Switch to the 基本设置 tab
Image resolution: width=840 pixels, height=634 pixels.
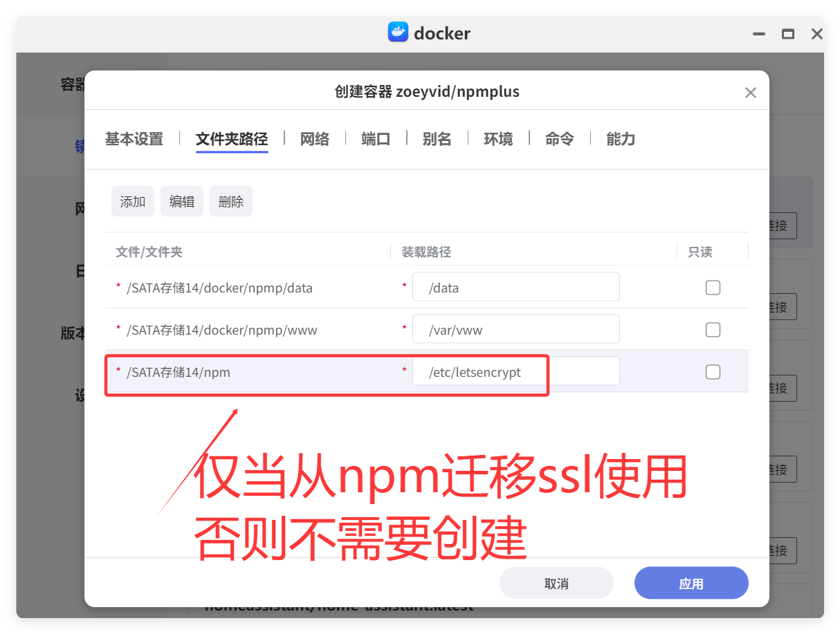pyautogui.click(x=134, y=139)
